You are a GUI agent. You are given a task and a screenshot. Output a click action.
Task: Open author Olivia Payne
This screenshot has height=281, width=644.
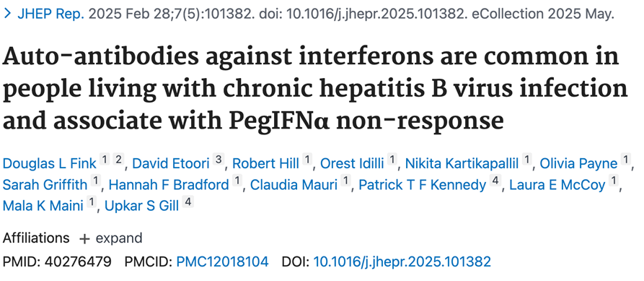click(x=578, y=163)
